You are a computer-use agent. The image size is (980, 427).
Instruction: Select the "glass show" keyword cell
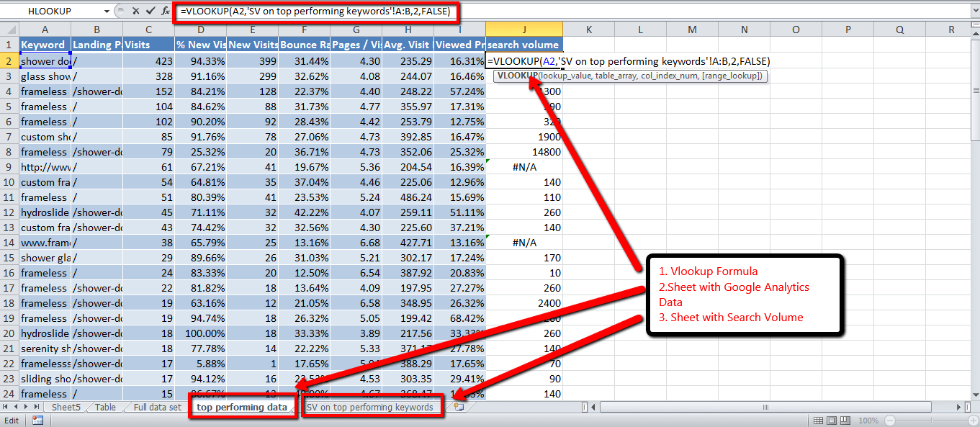(x=45, y=76)
